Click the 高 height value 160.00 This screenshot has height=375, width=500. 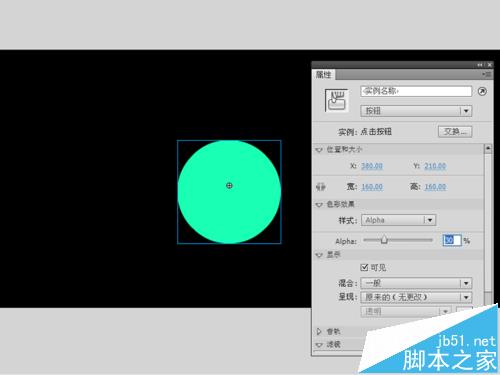(x=435, y=187)
